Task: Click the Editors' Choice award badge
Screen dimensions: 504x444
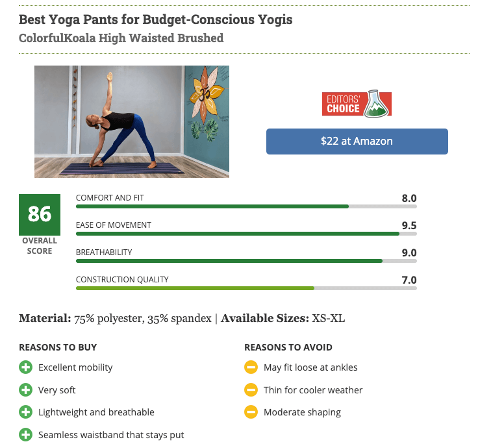Action: pos(357,104)
